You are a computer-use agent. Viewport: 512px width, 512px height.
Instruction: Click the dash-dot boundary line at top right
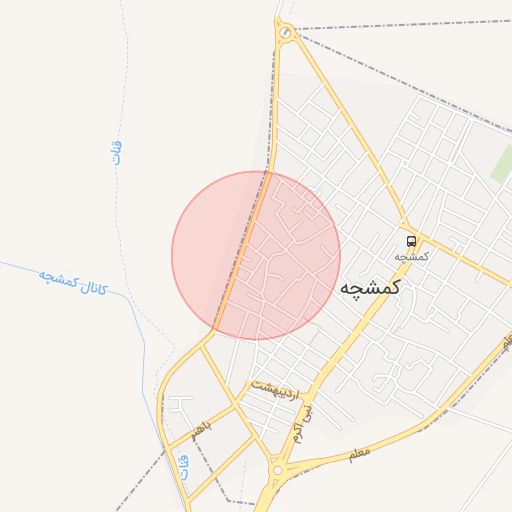pos(403,25)
